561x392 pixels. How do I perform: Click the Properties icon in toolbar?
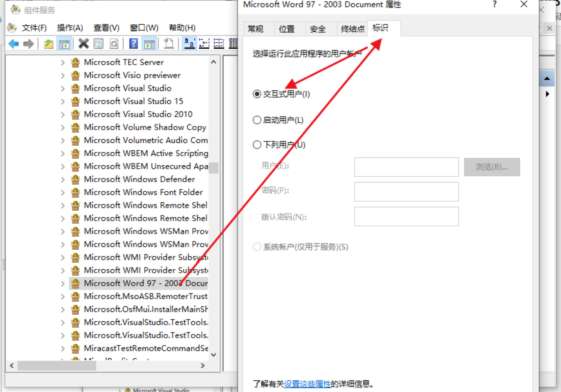[x=98, y=44]
